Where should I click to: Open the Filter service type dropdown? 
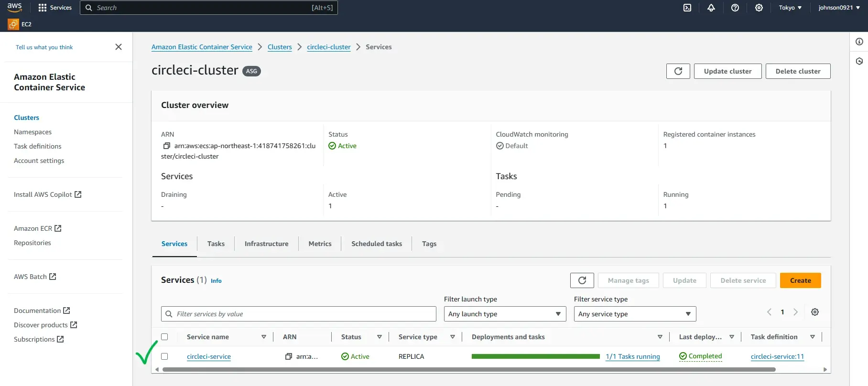[635, 314]
